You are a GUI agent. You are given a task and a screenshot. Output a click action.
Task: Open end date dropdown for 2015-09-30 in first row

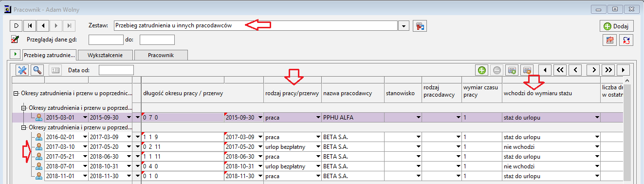point(129,118)
